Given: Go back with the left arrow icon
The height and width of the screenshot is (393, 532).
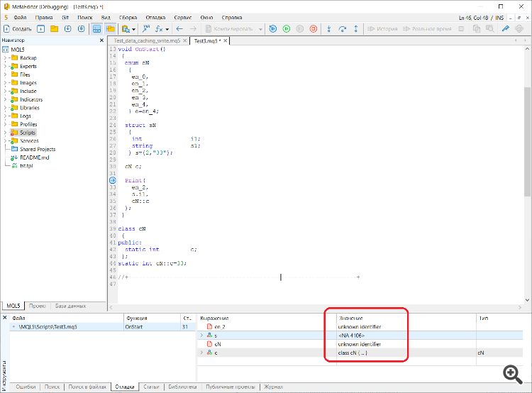Looking at the screenshot, I should tap(179, 29).
